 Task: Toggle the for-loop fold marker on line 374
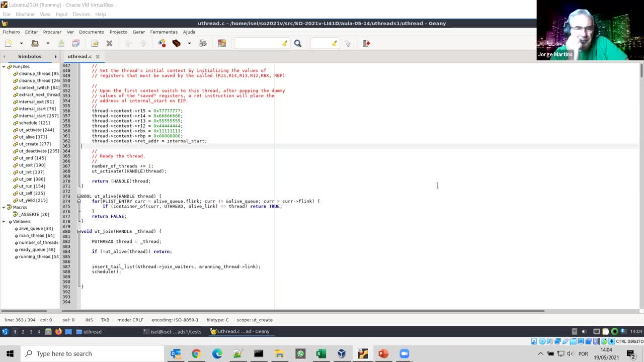78,201
